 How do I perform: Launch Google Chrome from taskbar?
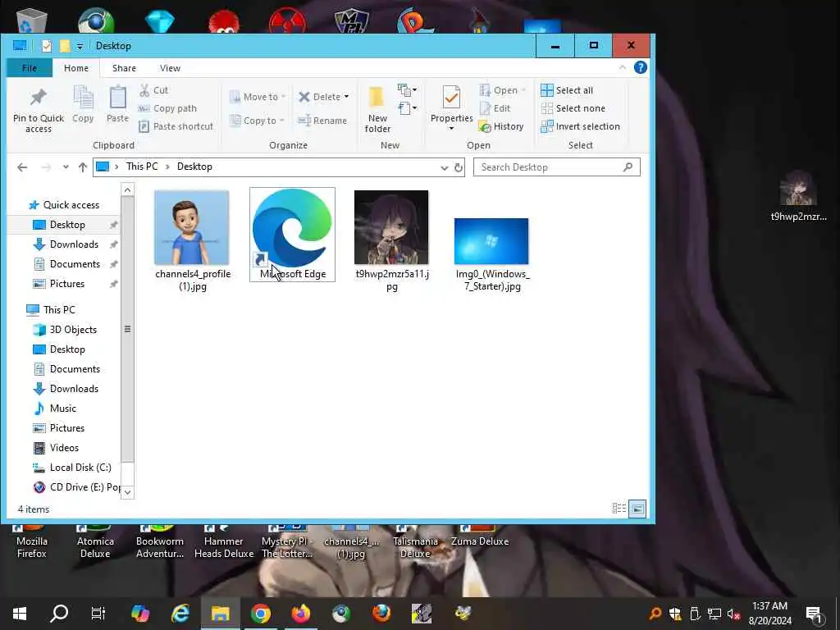coord(260,614)
